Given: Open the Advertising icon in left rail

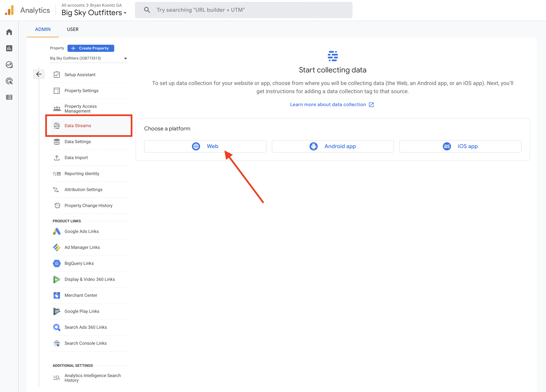Looking at the screenshot, I should coord(9,81).
